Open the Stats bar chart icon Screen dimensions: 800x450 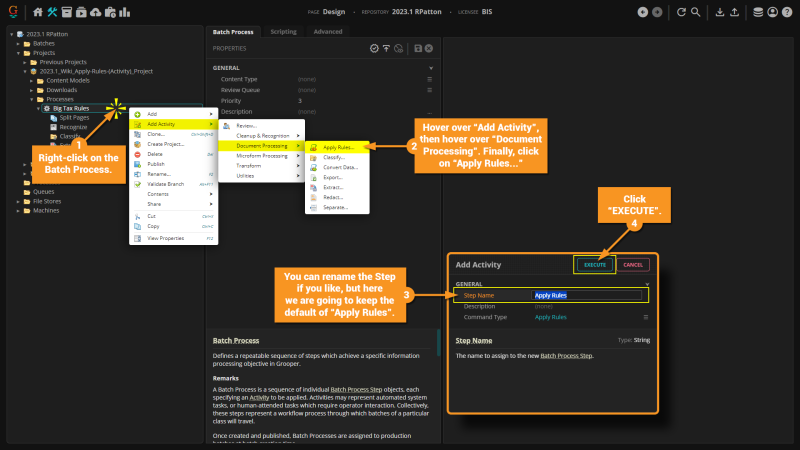click(x=124, y=12)
